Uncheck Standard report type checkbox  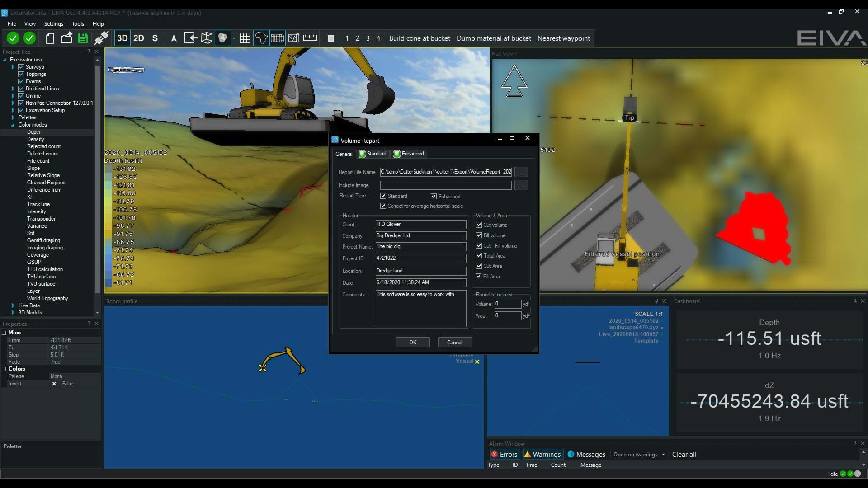point(383,196)
